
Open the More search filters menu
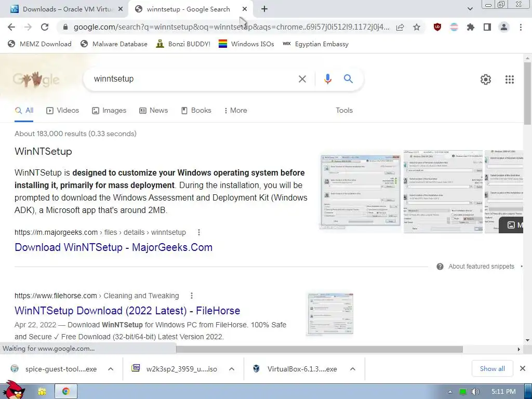click(x=235, y=111)
